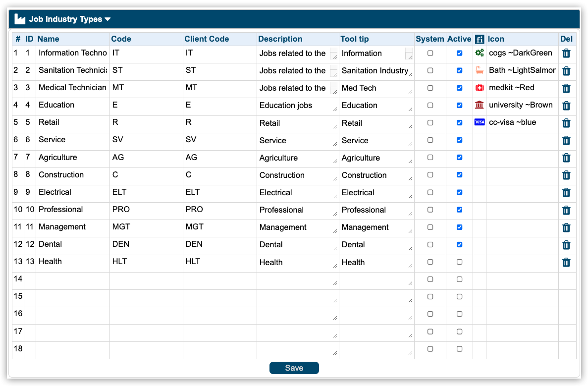Remove the Health row with trash icon
The height and width of the screenshot is (388, 588).
[x=566, y=262]
